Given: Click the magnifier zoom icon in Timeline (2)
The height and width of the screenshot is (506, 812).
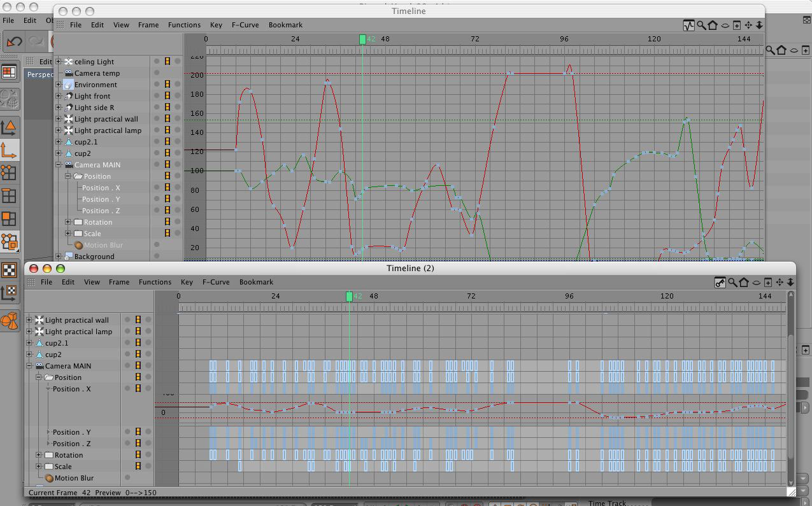Looking at the screenshot, I should point(732,283).
